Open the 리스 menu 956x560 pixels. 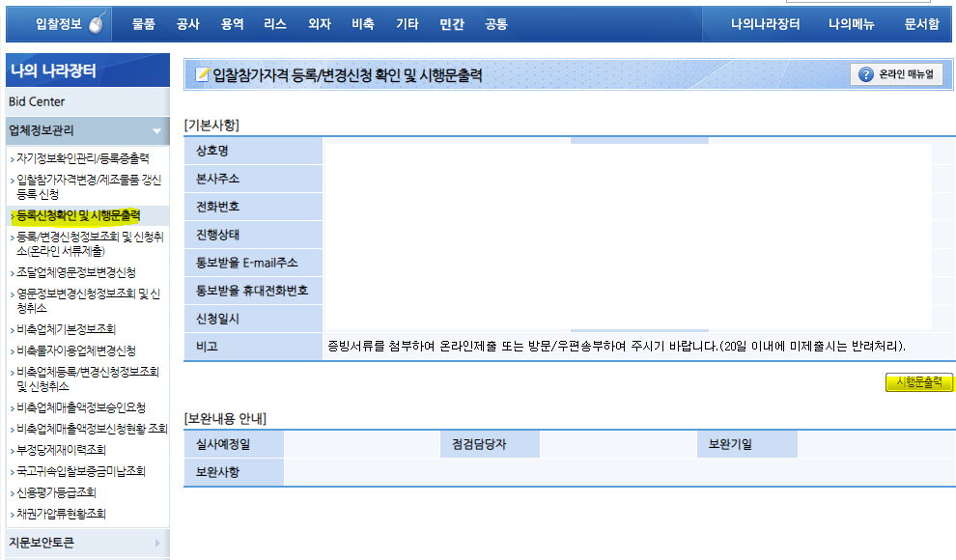275,24
